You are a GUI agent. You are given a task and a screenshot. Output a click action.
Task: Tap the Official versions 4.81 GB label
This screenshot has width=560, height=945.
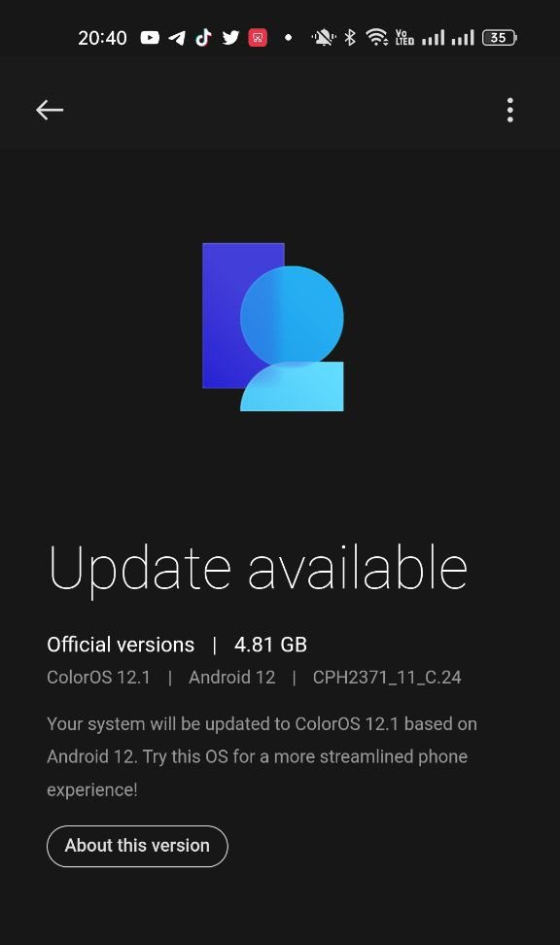pyautogui.click(x=177, y=645)
